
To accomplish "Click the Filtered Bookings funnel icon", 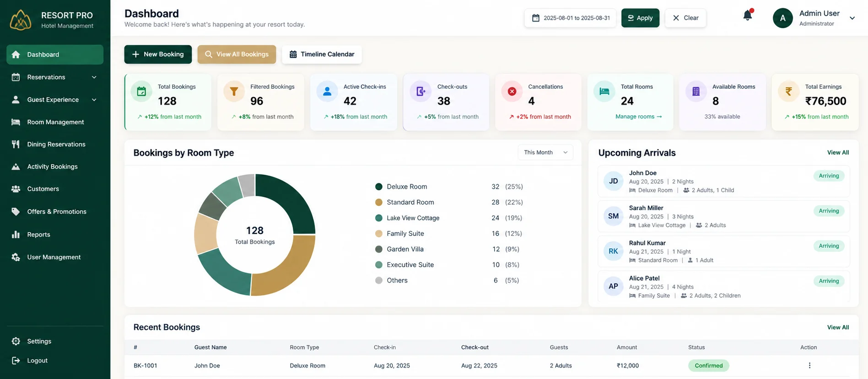I will click(234, 91).
